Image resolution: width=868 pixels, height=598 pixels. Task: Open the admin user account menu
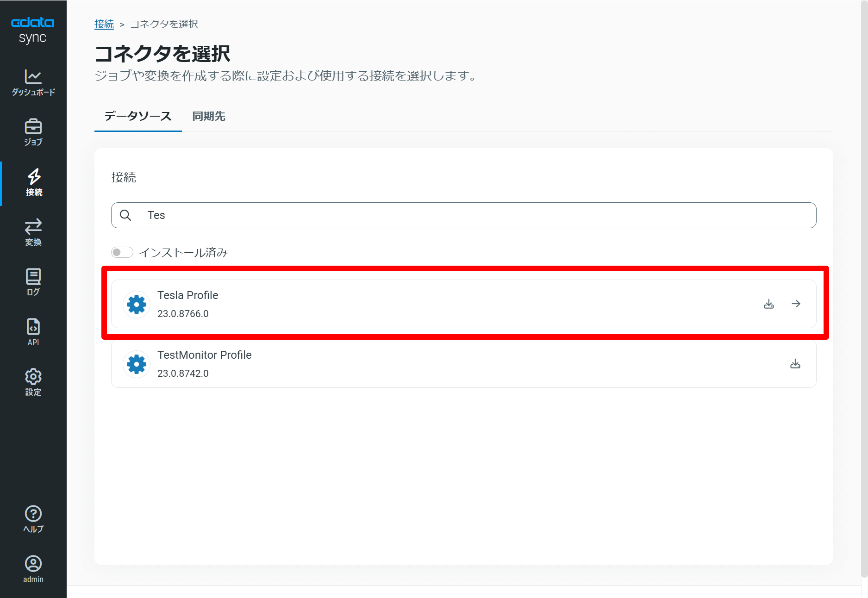33,569
